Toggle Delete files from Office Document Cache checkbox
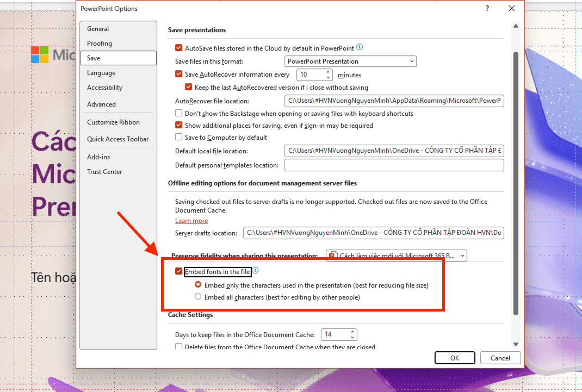Screen dimensions: 582x392 tap(178, 346)
